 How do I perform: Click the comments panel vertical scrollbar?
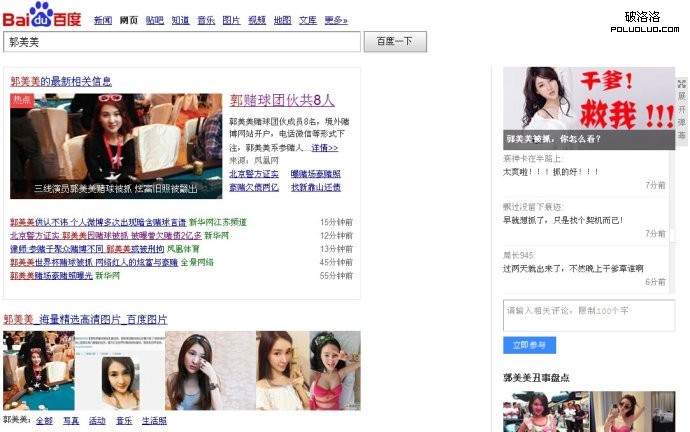672,220
